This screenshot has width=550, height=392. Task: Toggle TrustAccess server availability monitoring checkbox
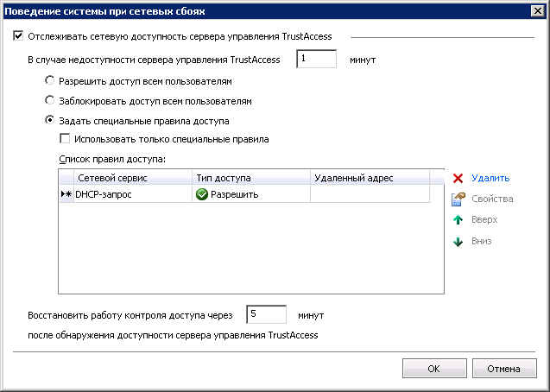click(19, 37)
